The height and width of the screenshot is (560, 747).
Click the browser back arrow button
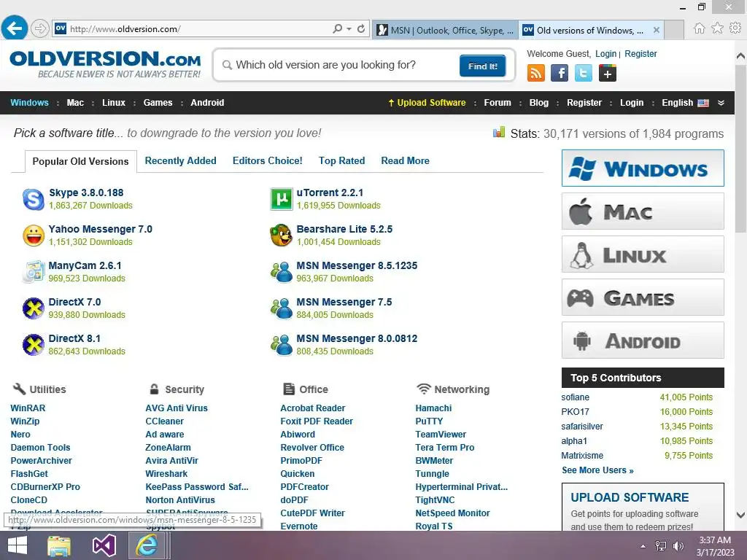pos(15,28)
